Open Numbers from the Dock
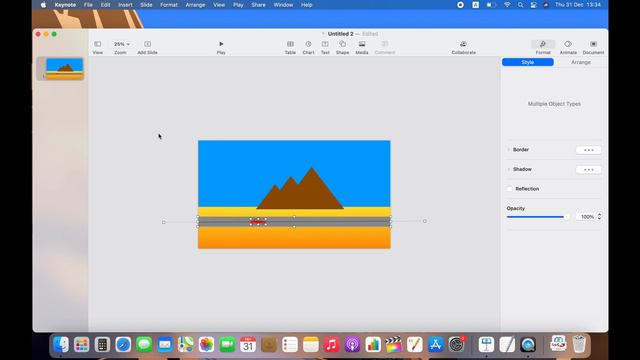The image size is (640, 360). point(373,344)
